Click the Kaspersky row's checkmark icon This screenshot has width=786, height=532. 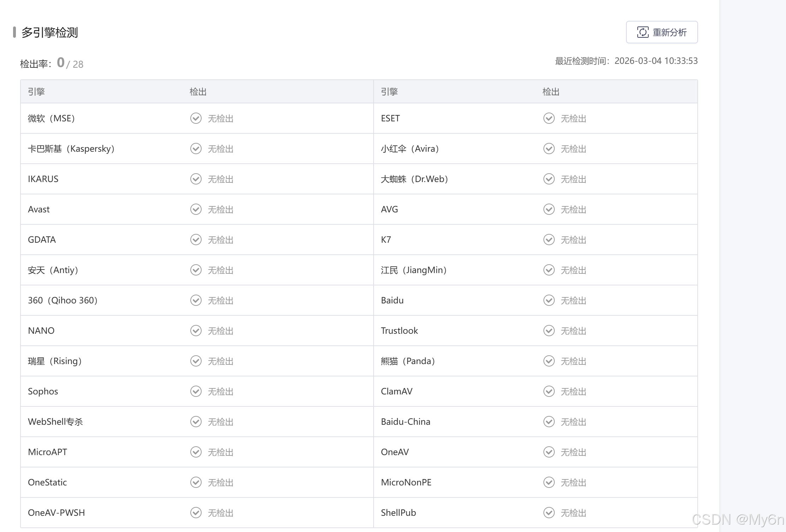[196, 149]
